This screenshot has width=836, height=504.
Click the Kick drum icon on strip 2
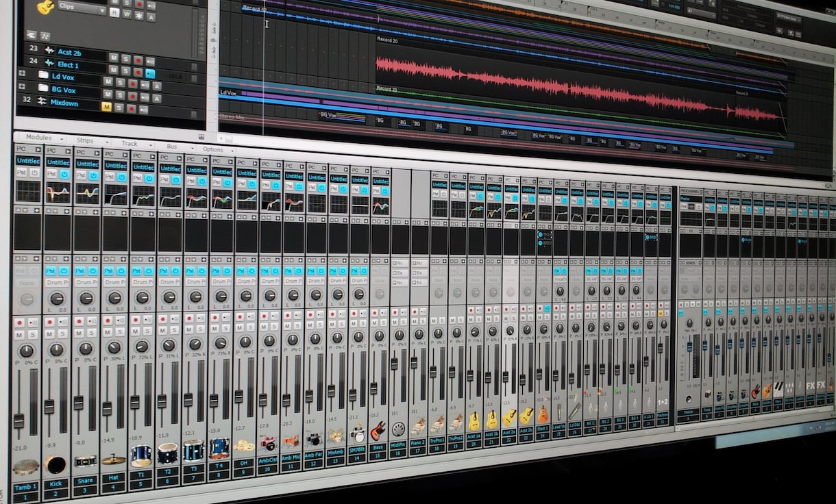pos(55,464)
